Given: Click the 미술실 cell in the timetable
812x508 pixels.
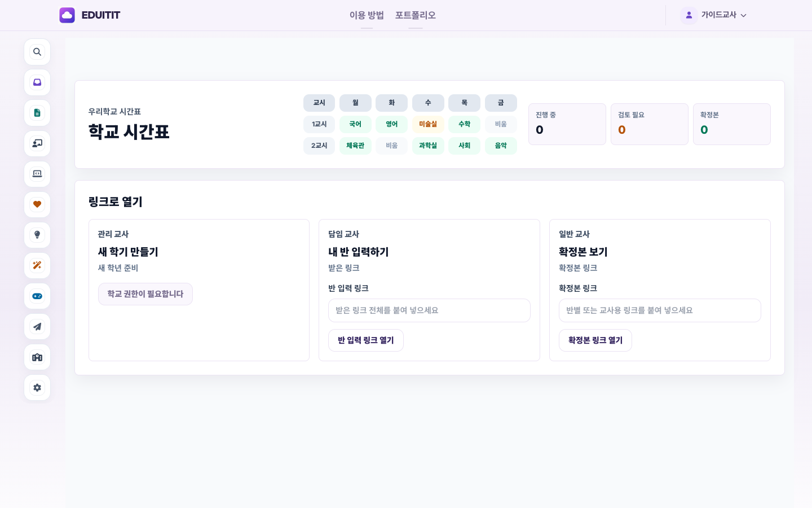Looking at the screenshot, I should [428, 124].
